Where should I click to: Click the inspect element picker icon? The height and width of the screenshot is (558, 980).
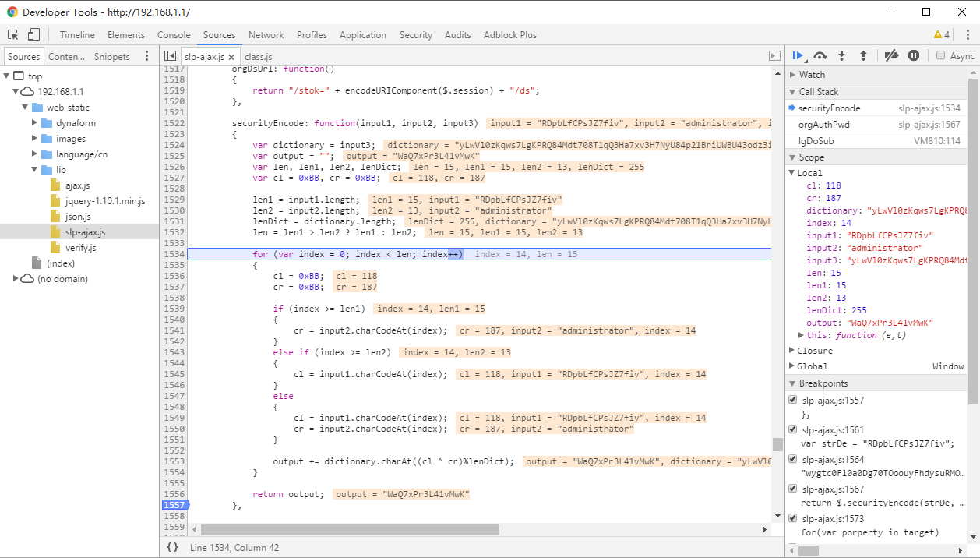(x=13, y=35)
